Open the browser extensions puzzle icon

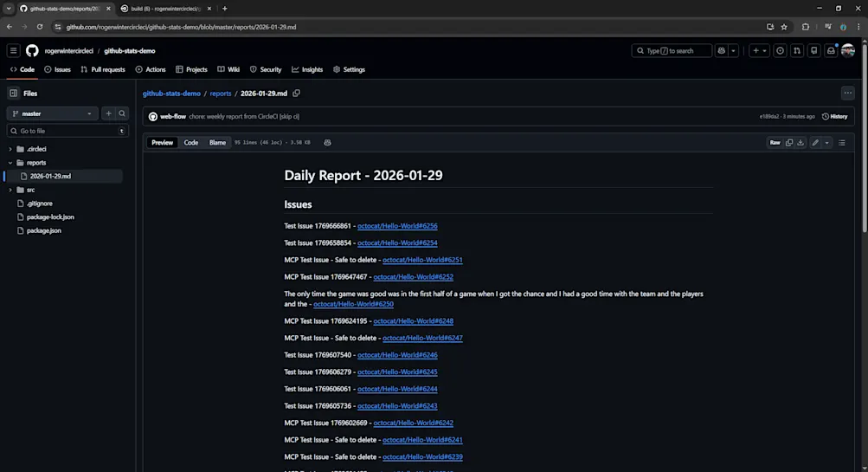coord(806,27)
